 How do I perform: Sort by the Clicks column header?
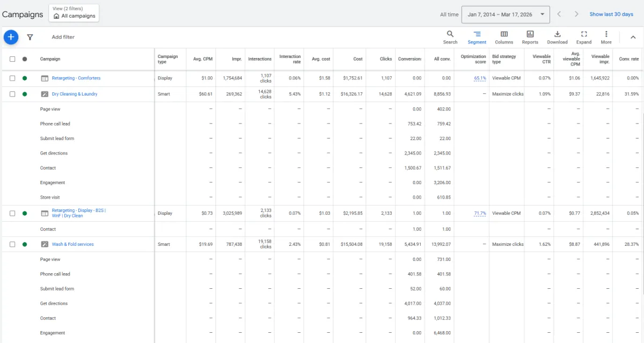click(386, 59)
